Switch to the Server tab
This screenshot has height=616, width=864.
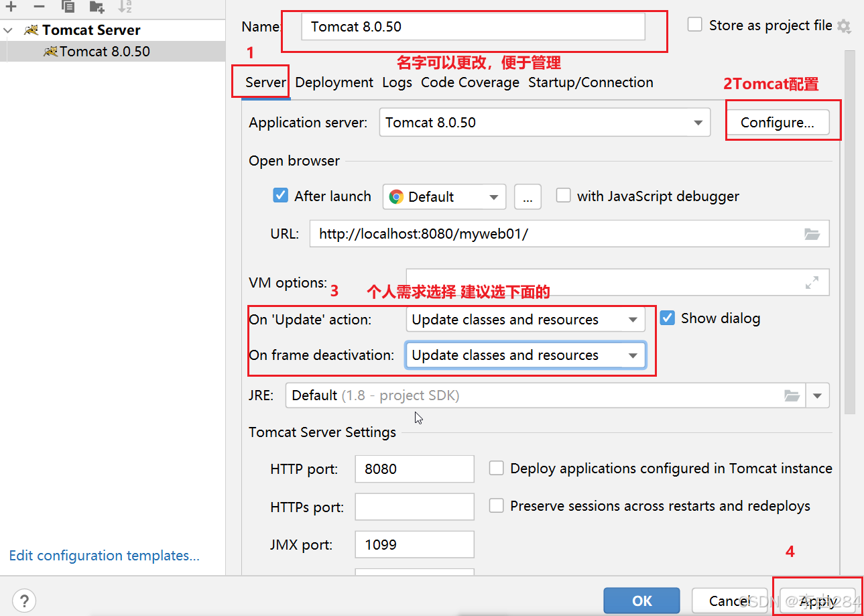tap(265, 82)
